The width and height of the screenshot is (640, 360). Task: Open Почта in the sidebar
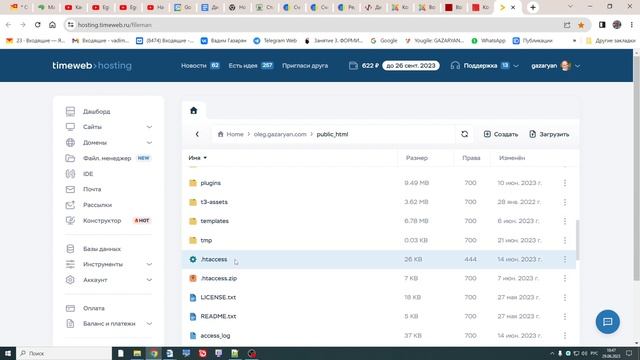[x=92, y=189]
